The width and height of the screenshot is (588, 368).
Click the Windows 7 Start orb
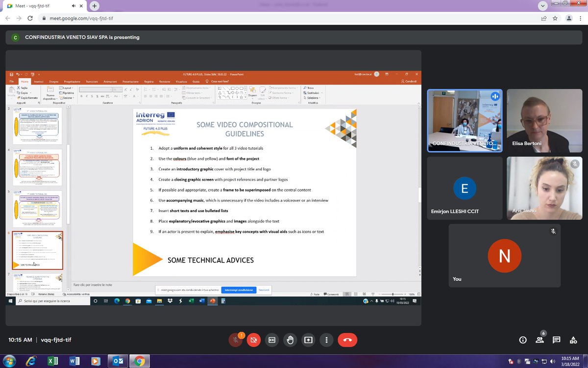point(9,361)
